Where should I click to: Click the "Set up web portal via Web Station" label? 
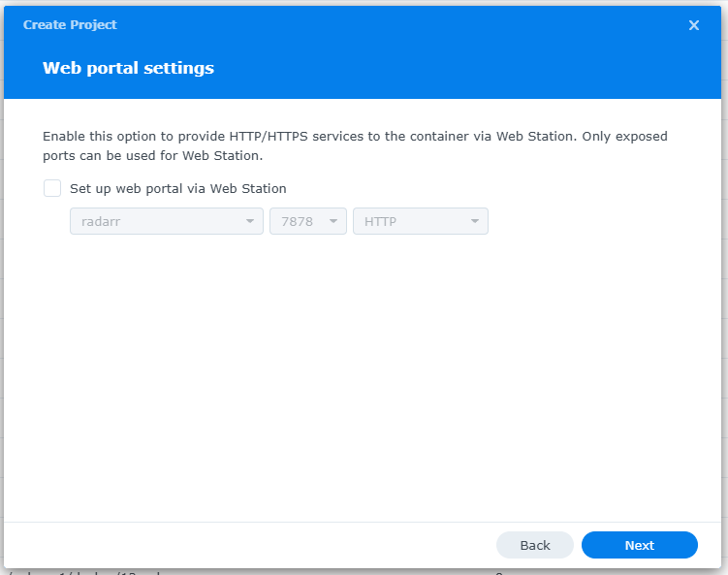(x=177, y=189)
